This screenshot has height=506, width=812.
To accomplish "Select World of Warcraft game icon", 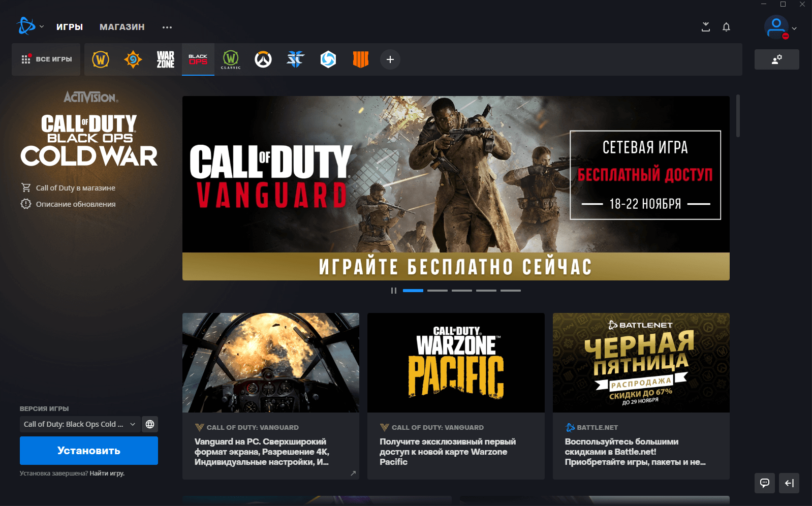I will point(101,59).
